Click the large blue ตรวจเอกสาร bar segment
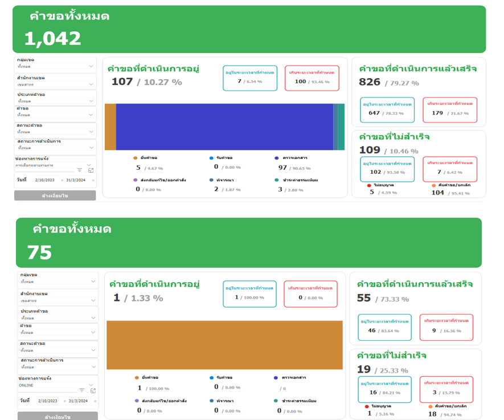The width and height of the screenshot is (504, 420). click(224, 127)
